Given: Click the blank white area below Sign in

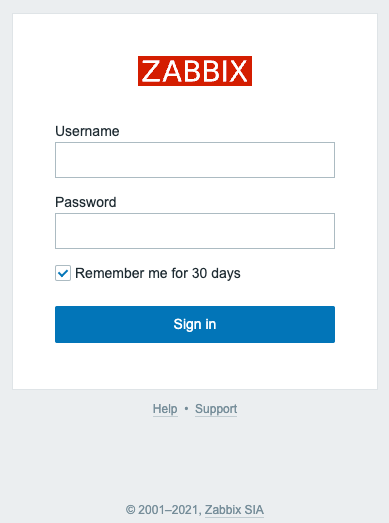Looking at the screenshot, I should pos(195,366).
